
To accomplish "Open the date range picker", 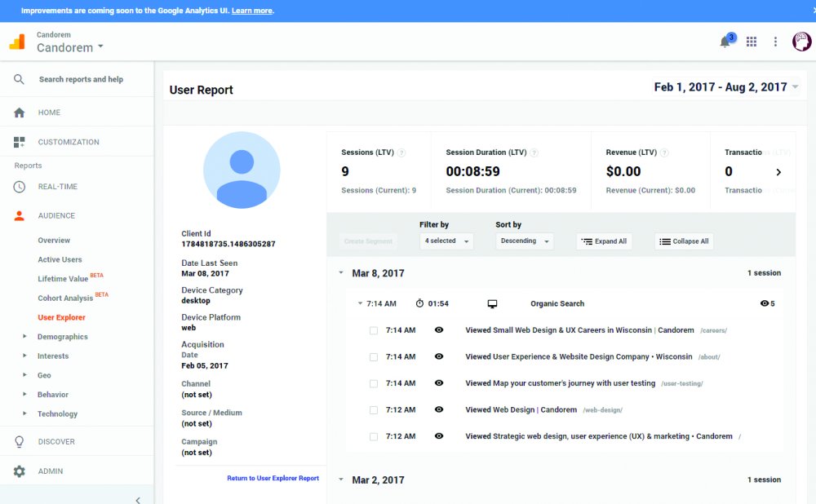I will 726,87.
